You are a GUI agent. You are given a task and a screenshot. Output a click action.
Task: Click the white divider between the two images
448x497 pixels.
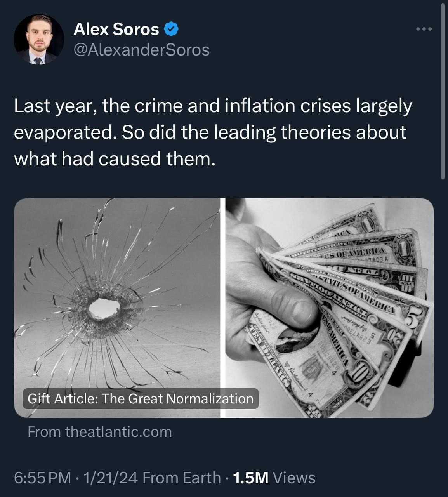click(x=223, y=308)
